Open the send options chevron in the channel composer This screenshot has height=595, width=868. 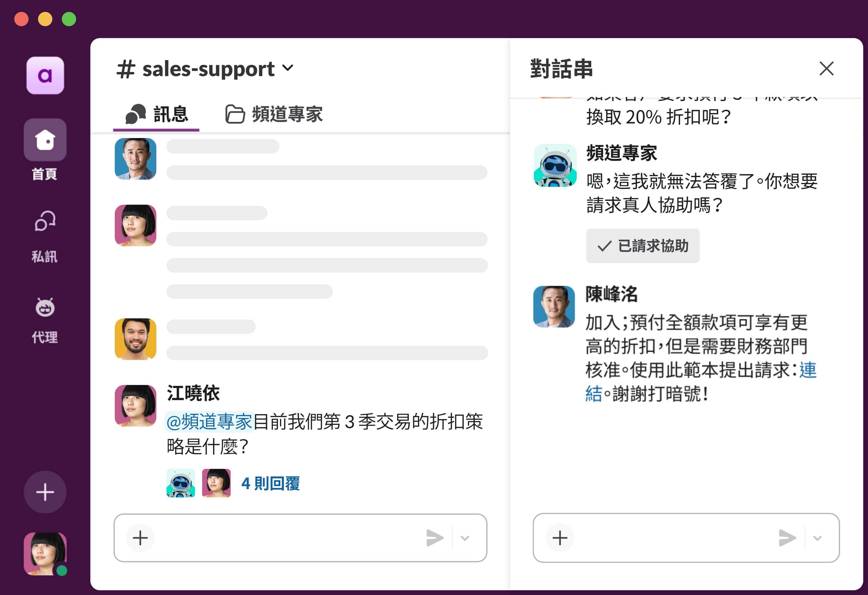point(466,538)
